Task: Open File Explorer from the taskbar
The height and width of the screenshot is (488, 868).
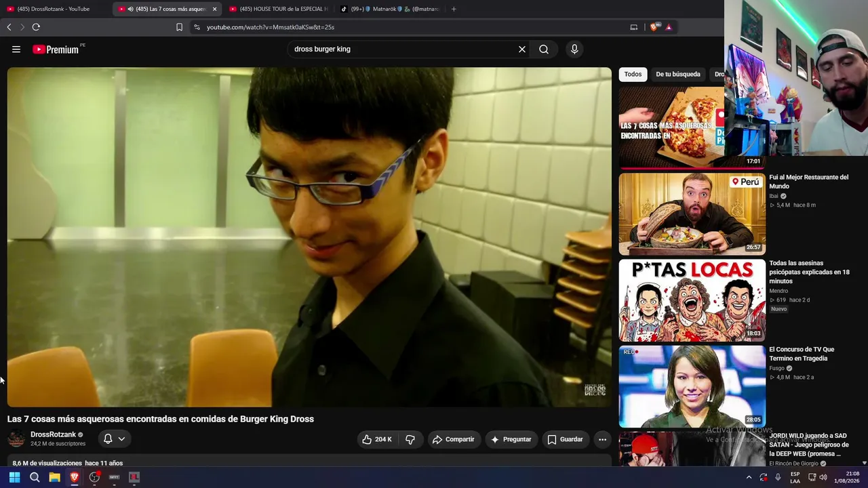Action: (x=54, y=477)
